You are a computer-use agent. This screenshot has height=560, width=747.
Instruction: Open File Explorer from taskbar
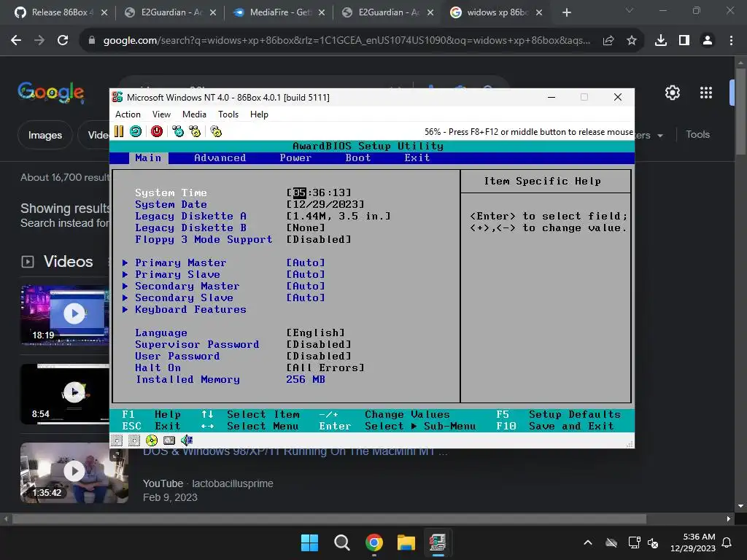click(406, 542)
